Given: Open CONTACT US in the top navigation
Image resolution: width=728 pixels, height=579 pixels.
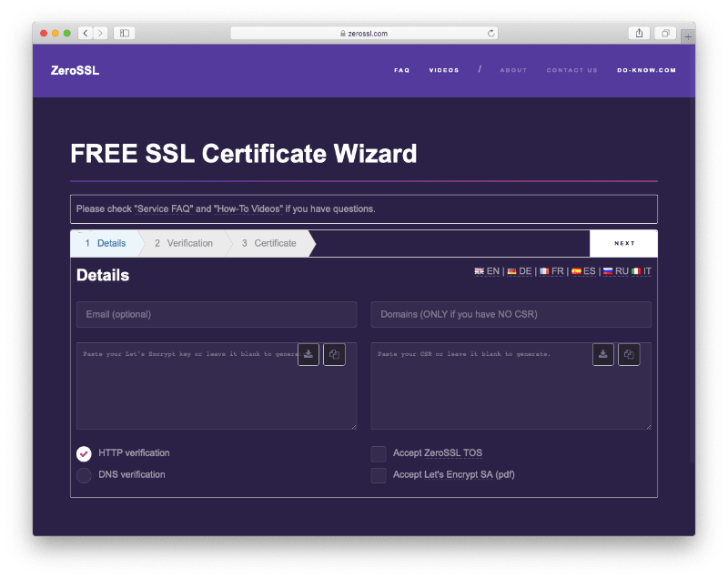Looking at the screenshot, I should (x=572, y=70).
